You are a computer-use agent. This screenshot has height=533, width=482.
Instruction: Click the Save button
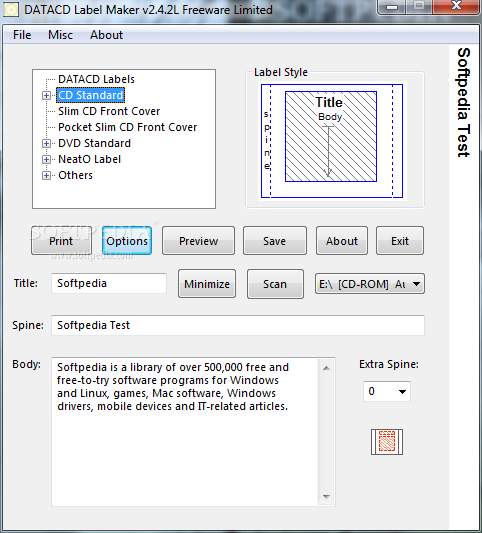point(275,241)
